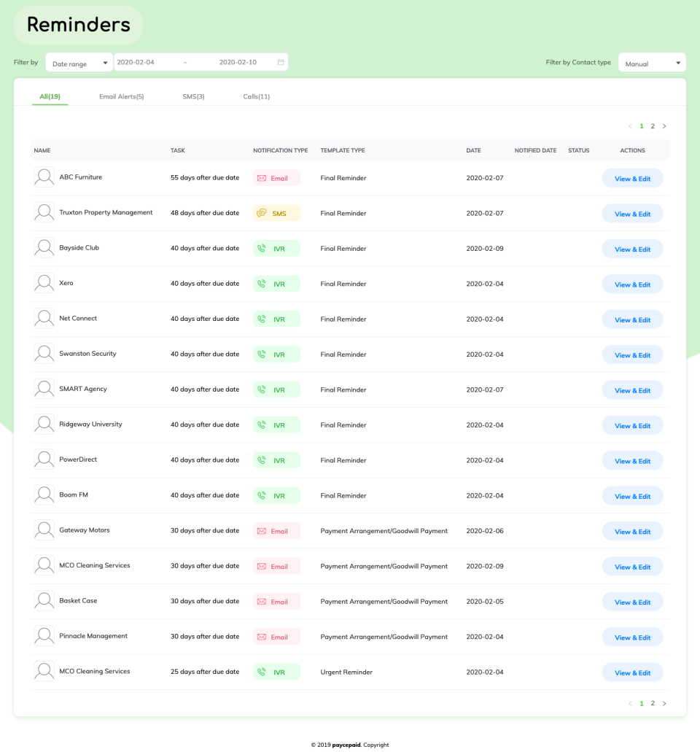Click the end date 2020-02-10 field
This screenshot has width=700, height=752.
click(x=238, y=62)
